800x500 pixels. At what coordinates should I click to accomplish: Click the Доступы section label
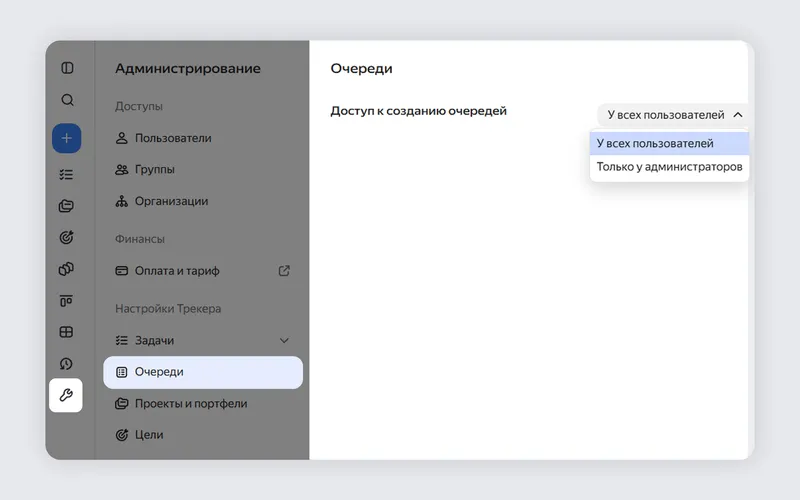pos(139,106)
